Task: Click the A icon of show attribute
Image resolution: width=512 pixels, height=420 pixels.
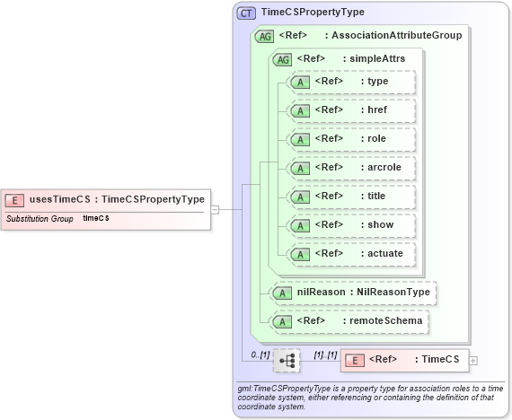Action: tap(300, 225)
